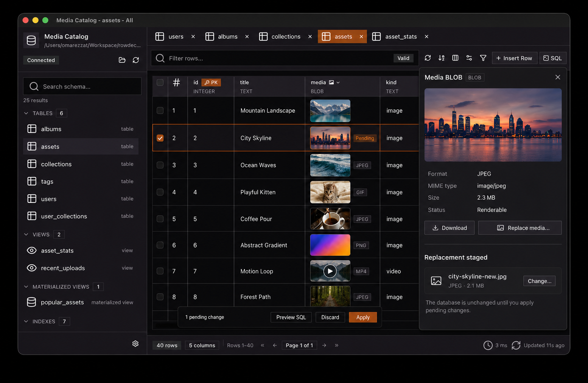588x383 pixels.
Task: Click the filter funnel icon
Action: point(483,58)
